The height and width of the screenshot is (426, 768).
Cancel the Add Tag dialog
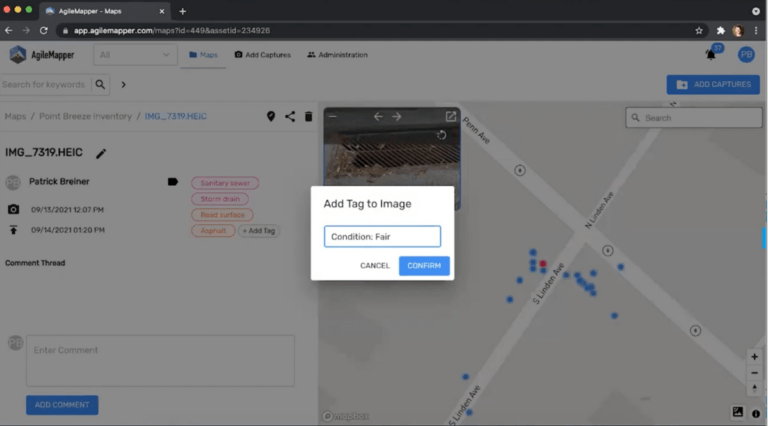click(375, 265)
